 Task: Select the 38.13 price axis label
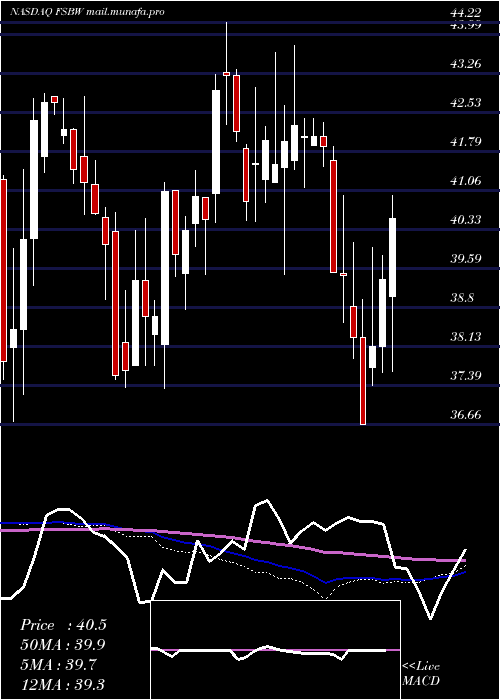click(466, 337)
